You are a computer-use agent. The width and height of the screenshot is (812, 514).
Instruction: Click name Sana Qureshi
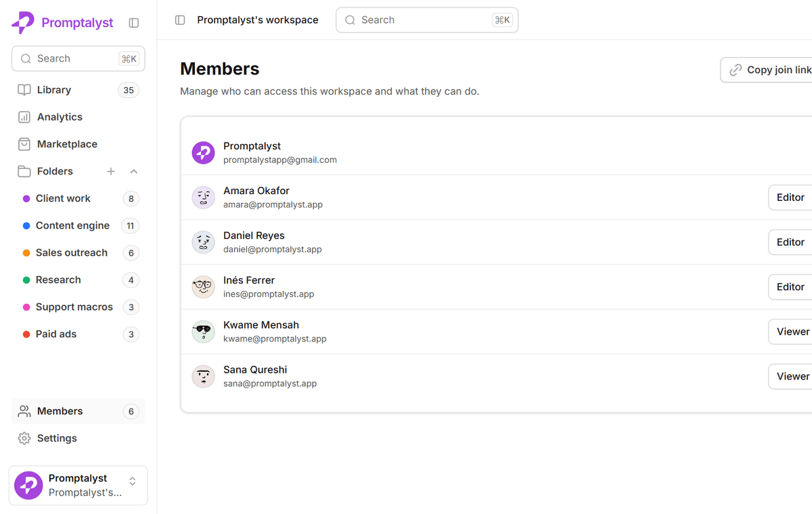click(255, 369)
